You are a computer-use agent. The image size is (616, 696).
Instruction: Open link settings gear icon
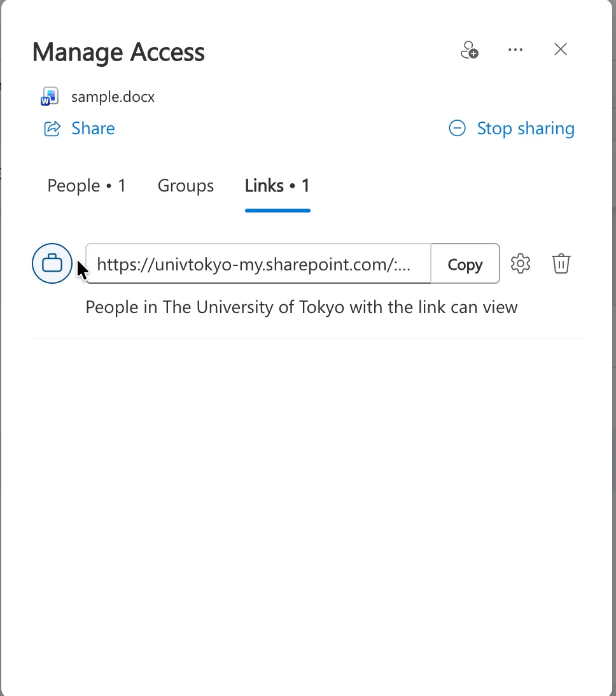coord(521,263)
